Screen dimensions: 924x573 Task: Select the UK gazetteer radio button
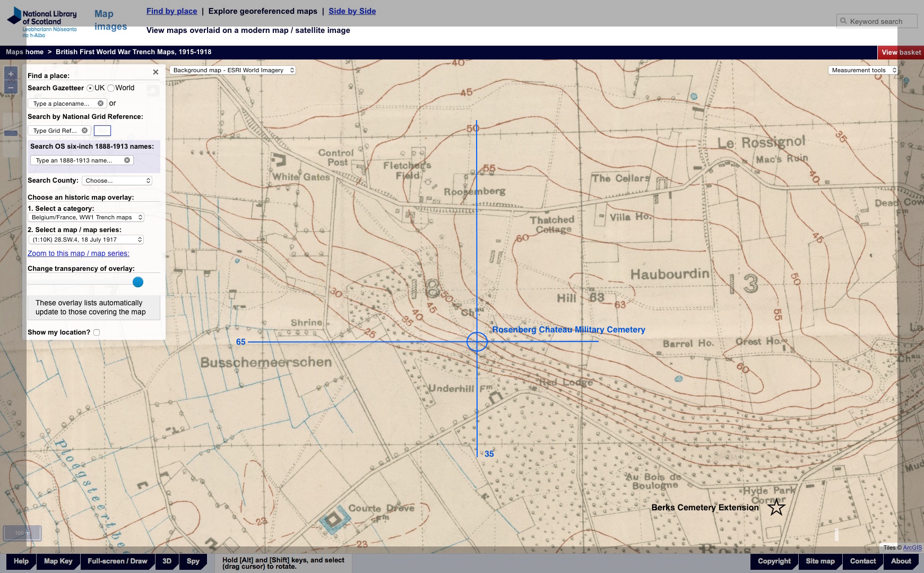(90, 88)
